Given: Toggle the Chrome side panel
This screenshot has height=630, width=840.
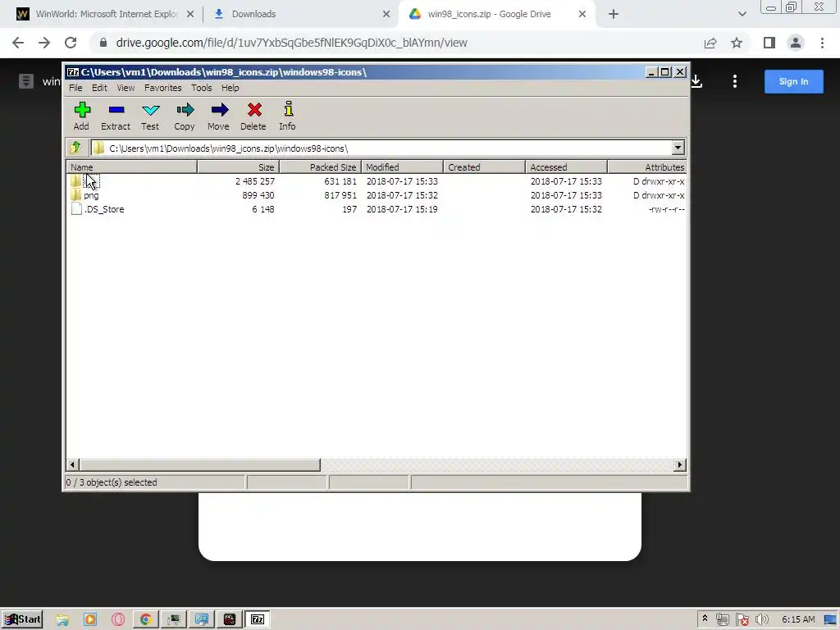Looking at the screenshot, I should click(769, 43).
